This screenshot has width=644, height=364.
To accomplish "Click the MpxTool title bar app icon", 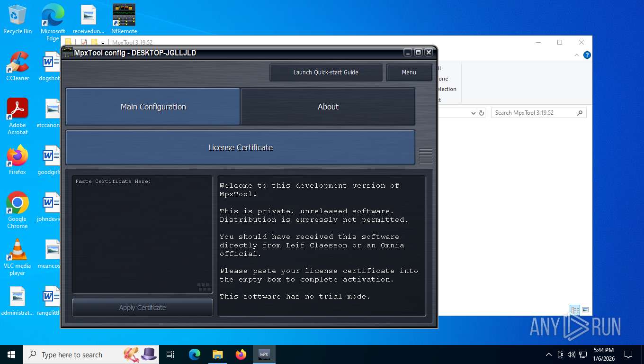I will tap(68, 53).
